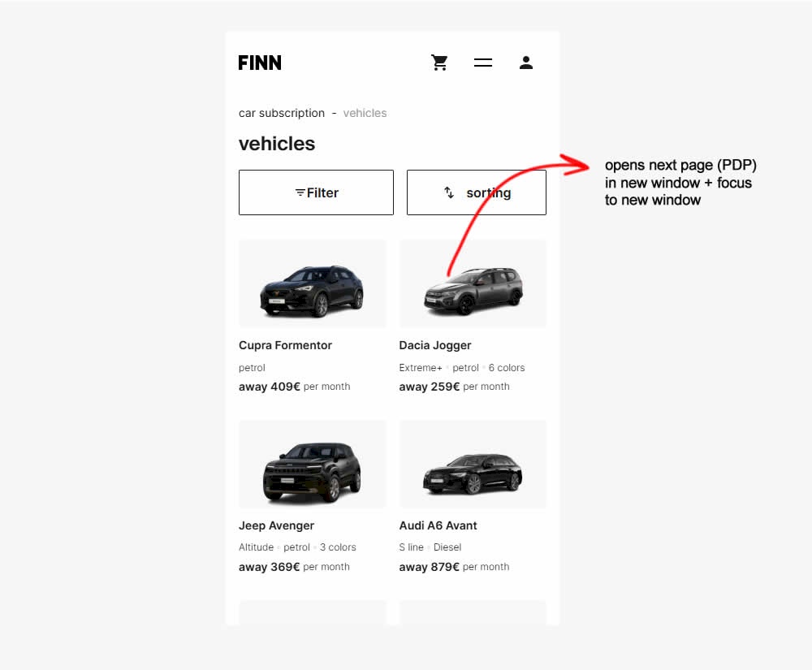Click the Audi A6 Avant title

pyautogui.click(x=438, y=525)
